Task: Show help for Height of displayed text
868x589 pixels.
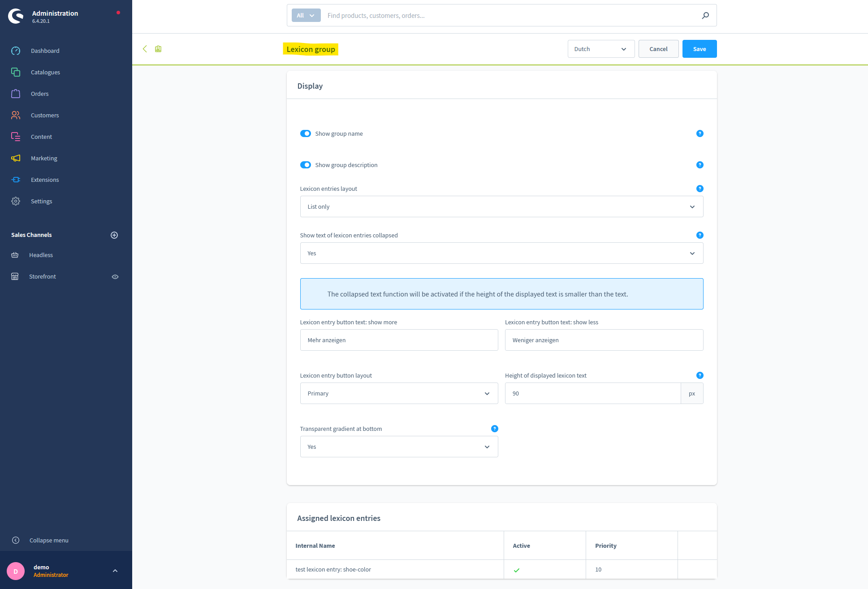Action: (700, 375)
